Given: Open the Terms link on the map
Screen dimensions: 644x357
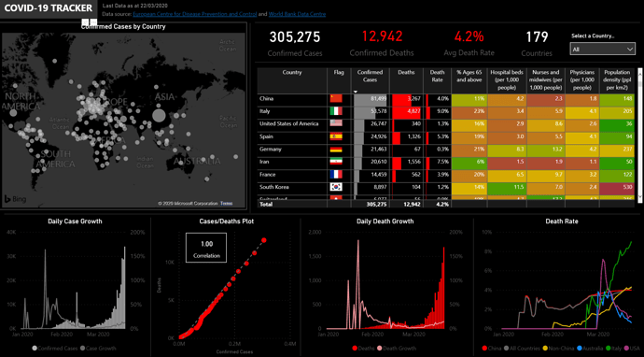Looking at the screenshot, I should coord(225,203).
